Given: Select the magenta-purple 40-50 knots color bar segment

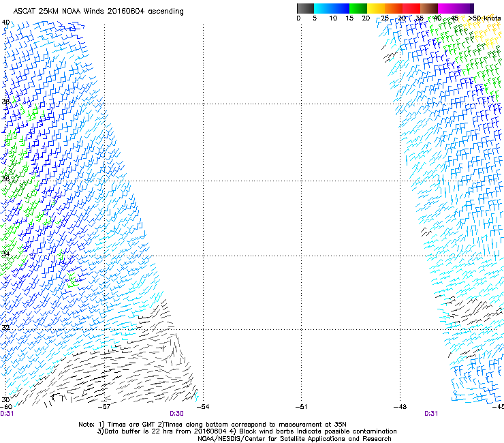Looking at the screenshot, I should (456, 8).
